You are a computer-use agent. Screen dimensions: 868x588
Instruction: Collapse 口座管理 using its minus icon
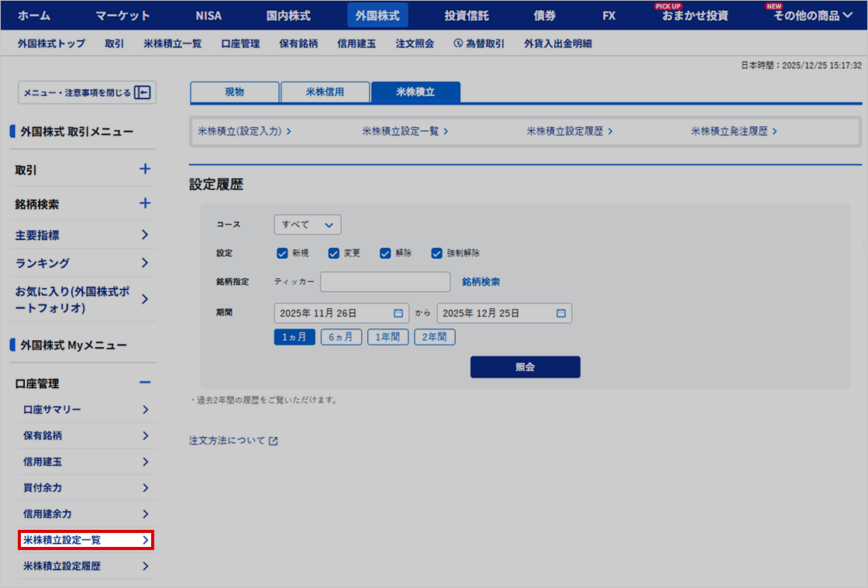(146, 382)
